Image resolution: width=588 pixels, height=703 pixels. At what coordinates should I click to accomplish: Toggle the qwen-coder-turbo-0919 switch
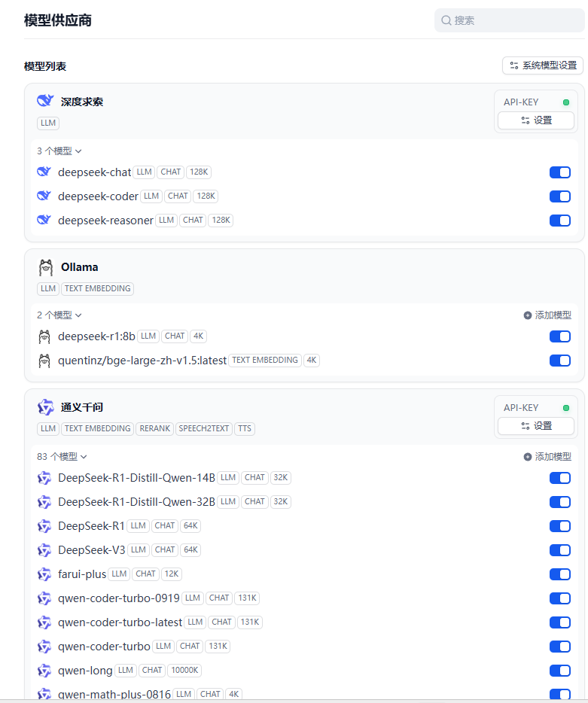click(x=559, y=598)
